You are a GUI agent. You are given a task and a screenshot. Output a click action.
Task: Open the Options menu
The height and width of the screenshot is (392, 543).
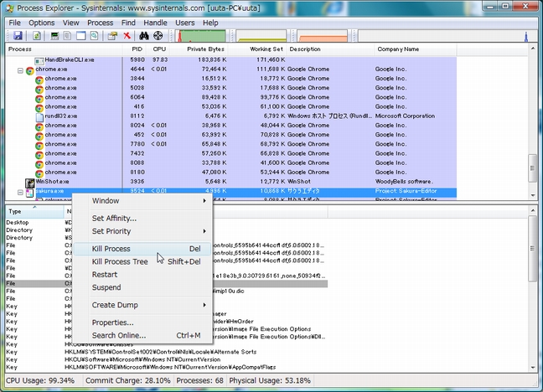42,23
